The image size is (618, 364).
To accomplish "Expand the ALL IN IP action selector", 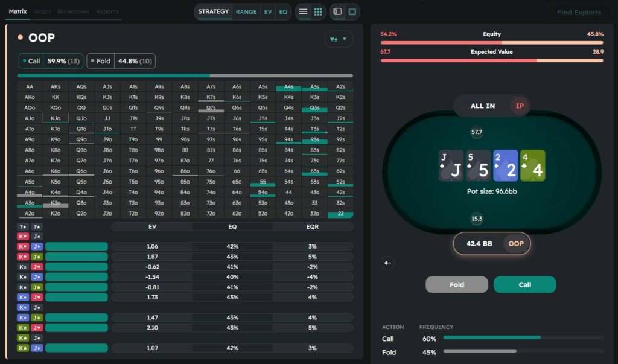I will (x=491, y=106).
